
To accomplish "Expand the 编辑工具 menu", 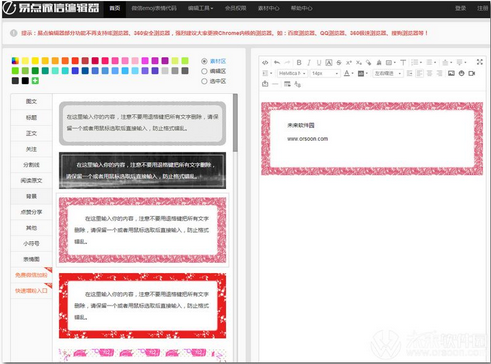I will (x=200, y=8).
